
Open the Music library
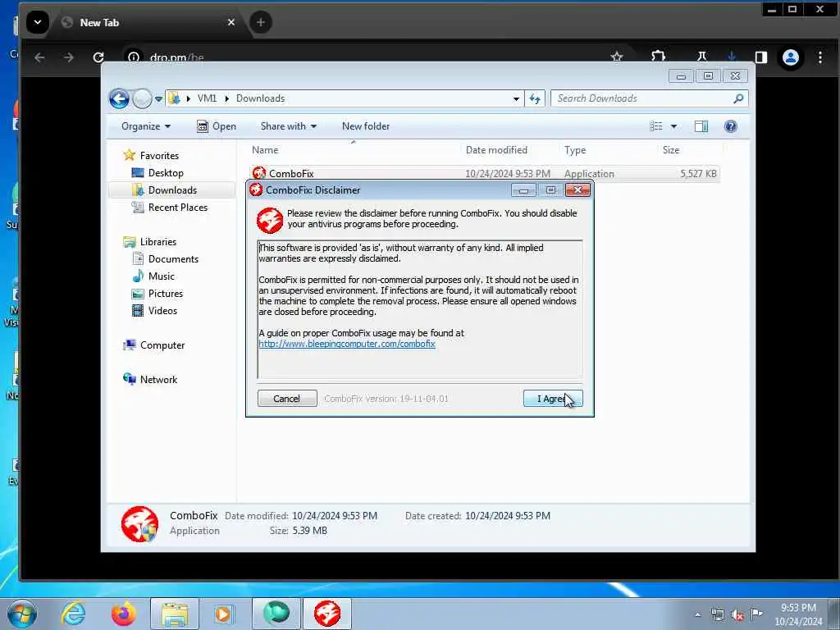click(x=161, y=276)
